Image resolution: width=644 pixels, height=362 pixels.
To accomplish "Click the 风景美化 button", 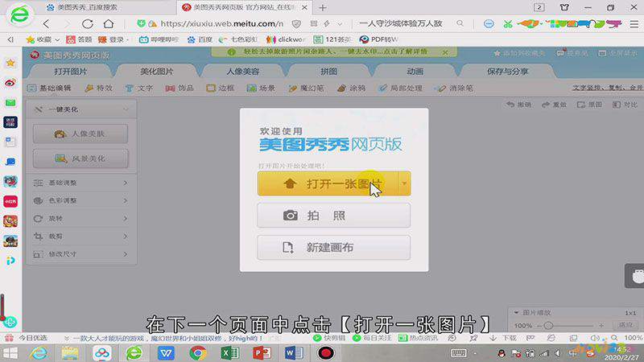I will (x=80, y=158).
